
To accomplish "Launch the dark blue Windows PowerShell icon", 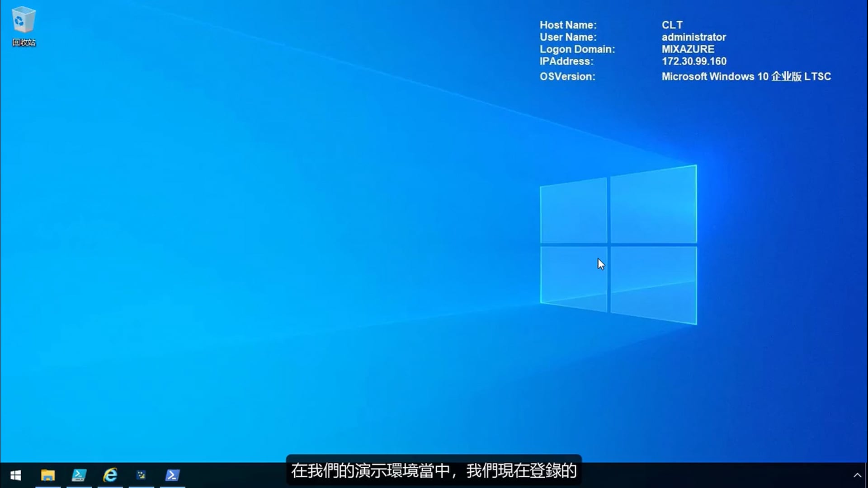I will (x=172, y=476).
